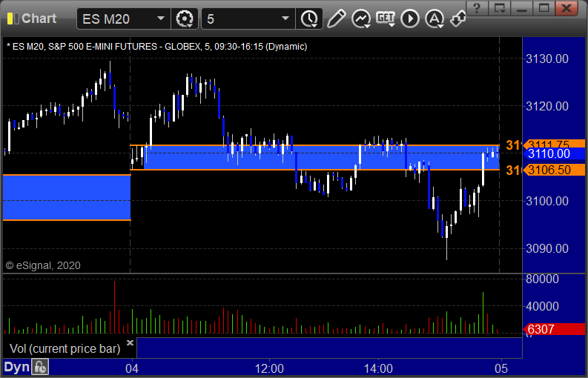Click the 14:00 time axis label
The width and height of the screenshot is (588, 378).
click(x=378, y=368)
